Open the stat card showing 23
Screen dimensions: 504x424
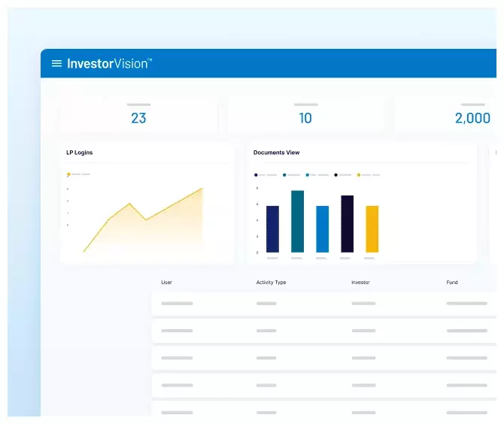coord(138,115)
